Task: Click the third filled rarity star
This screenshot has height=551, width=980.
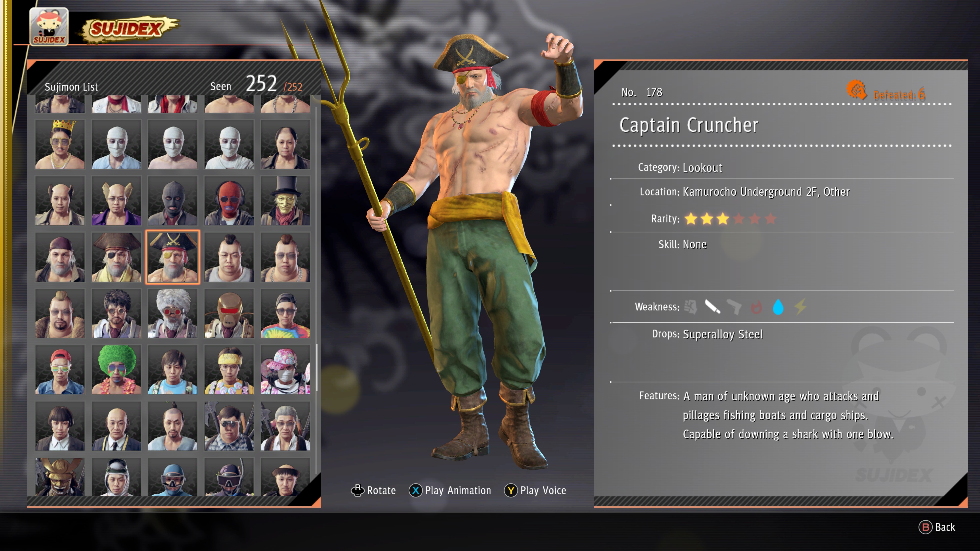Action: (x=723, y=219)
